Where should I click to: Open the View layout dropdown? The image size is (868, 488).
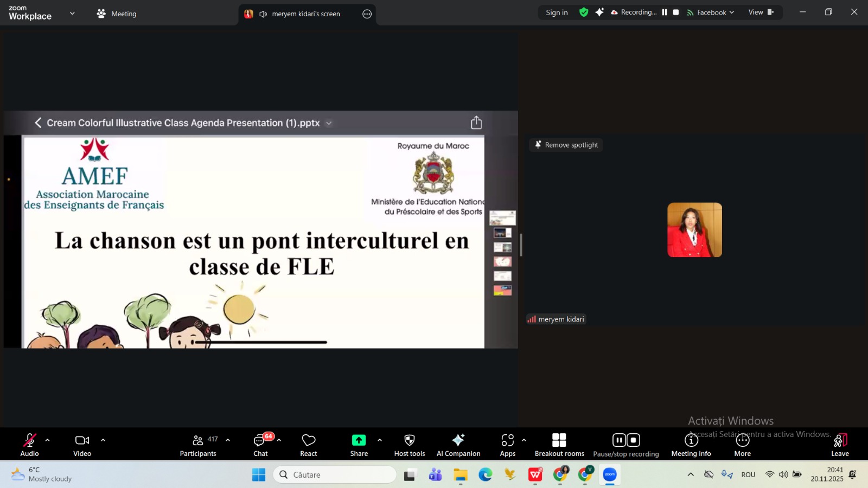click(x=761, y=12)
